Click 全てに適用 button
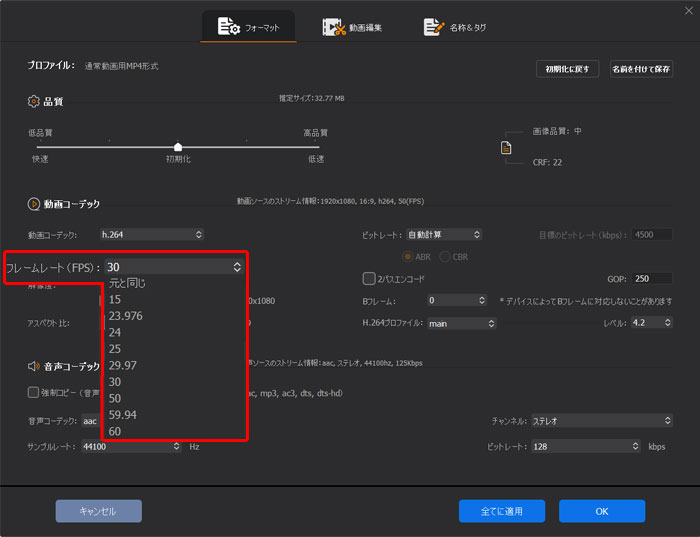The height and width of the screenshot is (537, 700). (502, 511)
